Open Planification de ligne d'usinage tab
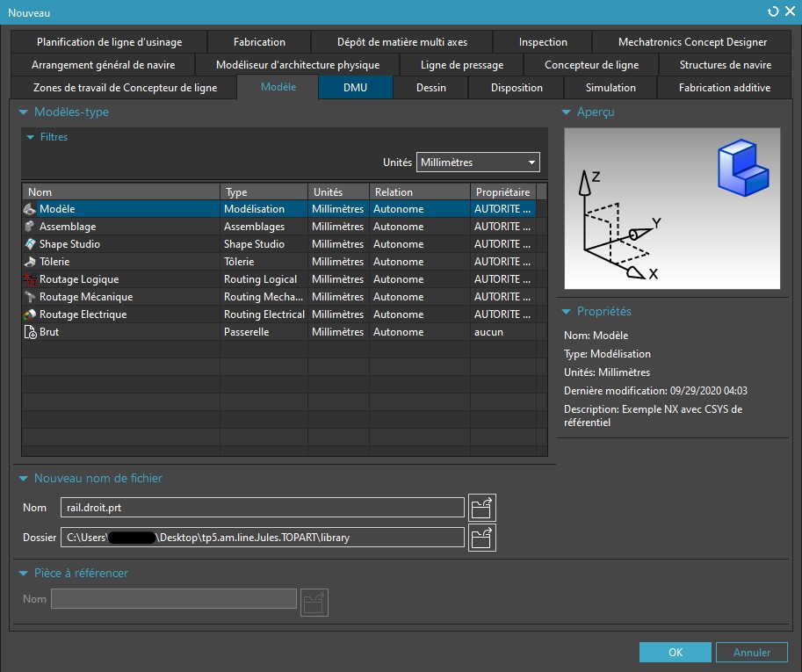Viewport: 802px width, 672px height. point(109,42)
